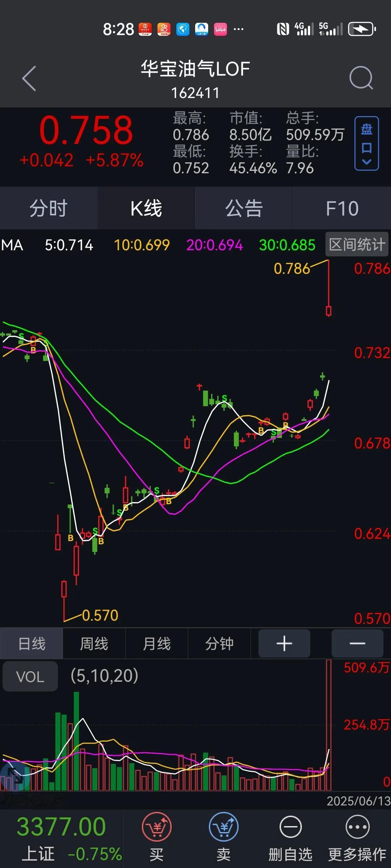Open 区间统计 range statistics
Screen dimensions: 391x868
click(x=357, y=244)
